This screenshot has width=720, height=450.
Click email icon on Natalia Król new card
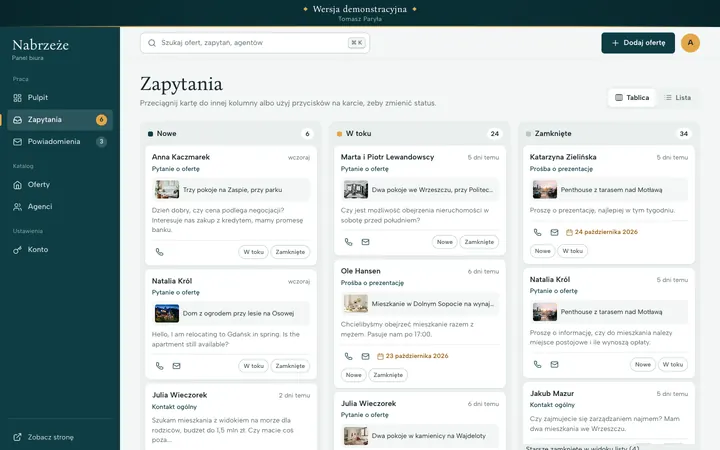[x=176, y=366]
